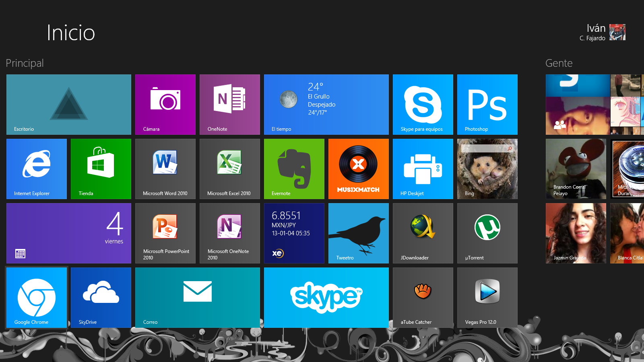Open HP Deskjet printer tile

click(423, 169)
